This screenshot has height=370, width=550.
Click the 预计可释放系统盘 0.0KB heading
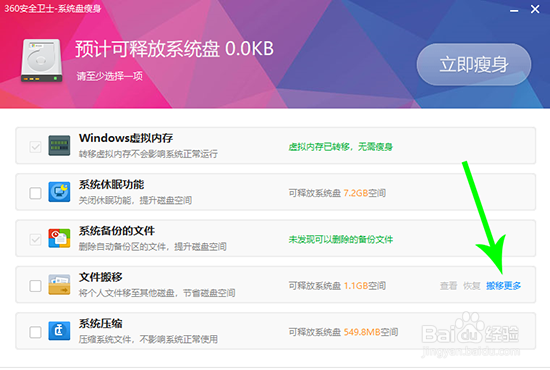click(x=174, y=49)
